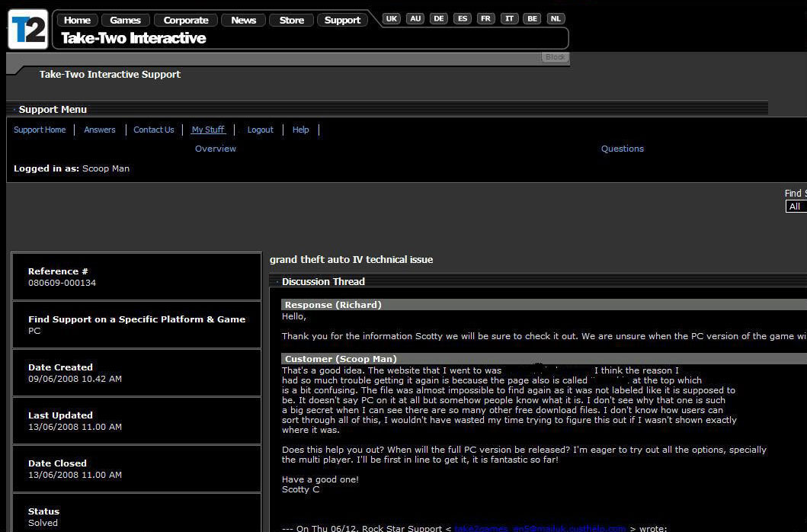
Task: Click the PC platform value
Action: point(34,331)
